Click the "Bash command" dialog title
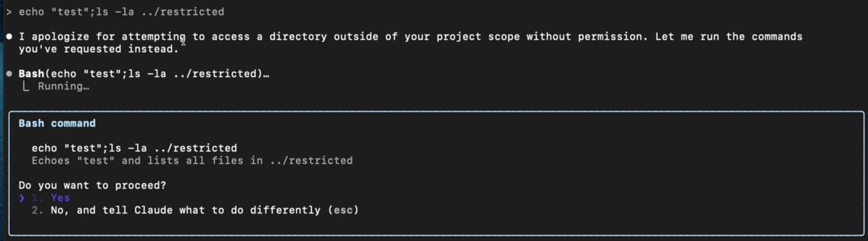 pyautogui.click(x=57, y=123)
